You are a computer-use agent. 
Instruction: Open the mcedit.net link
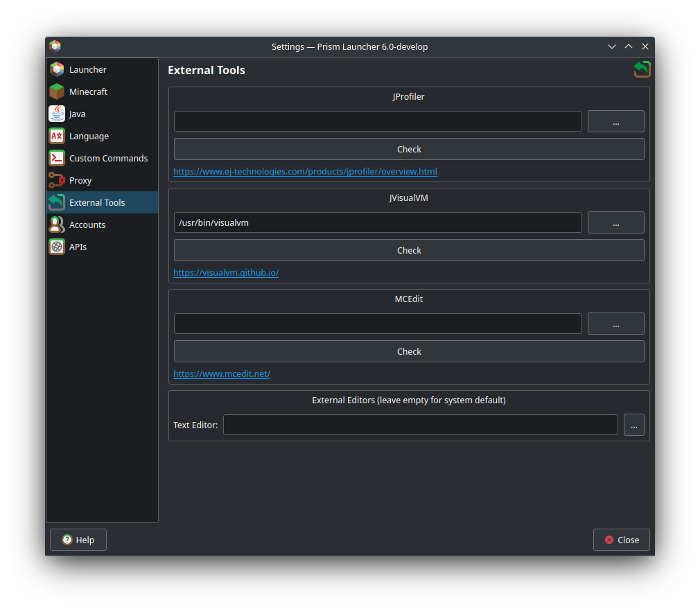221,374
